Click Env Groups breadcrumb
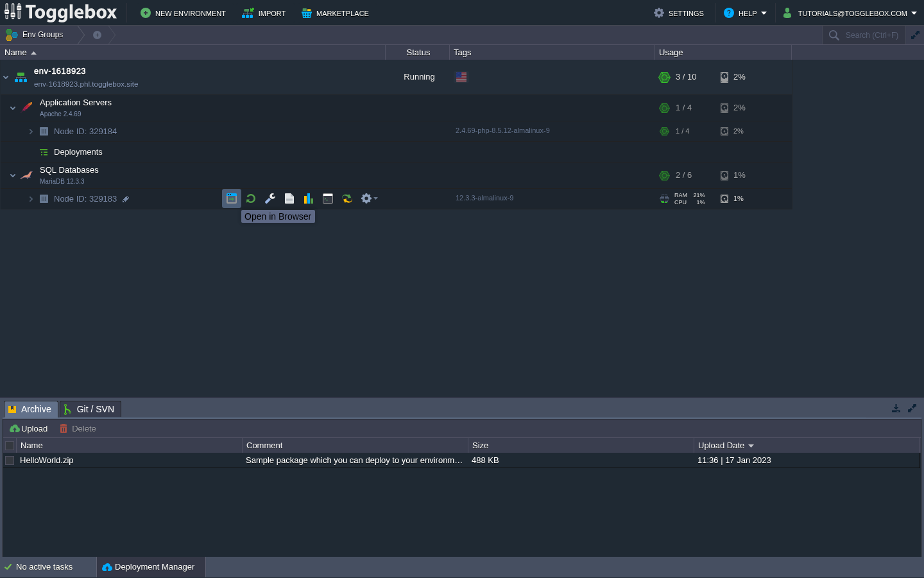924x578 pixels. tap(35, 35)
